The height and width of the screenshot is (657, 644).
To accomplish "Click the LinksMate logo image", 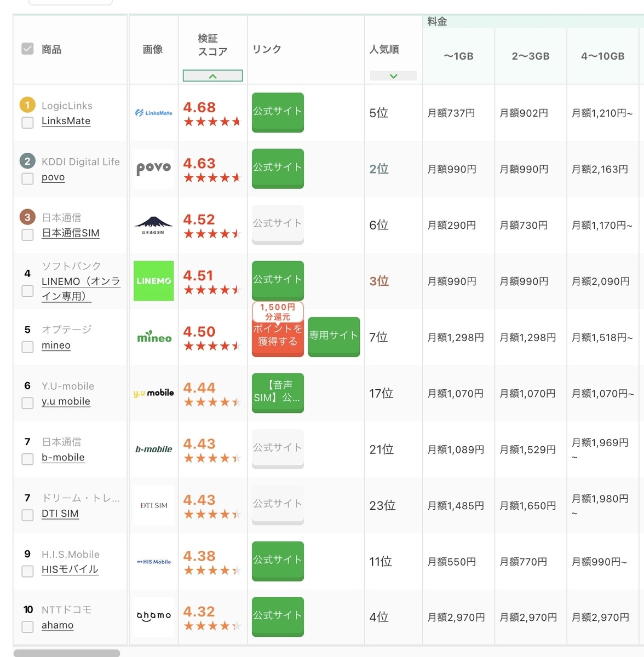I will [x=153, y=113].
